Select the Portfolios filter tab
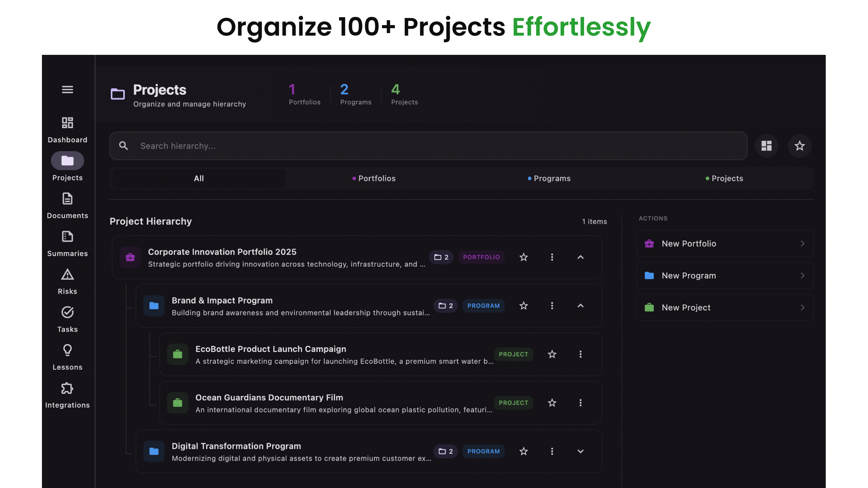Screen dimensions: 868x488 click(374, 178)
